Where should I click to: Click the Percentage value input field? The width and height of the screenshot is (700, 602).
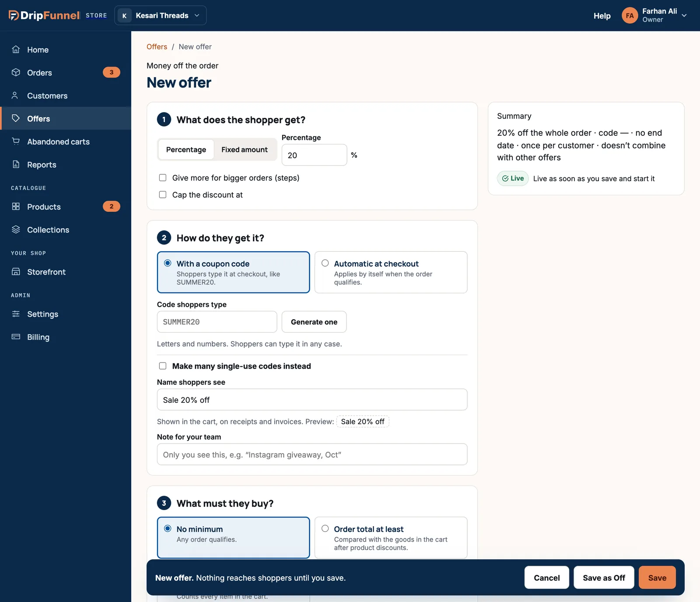314,155
